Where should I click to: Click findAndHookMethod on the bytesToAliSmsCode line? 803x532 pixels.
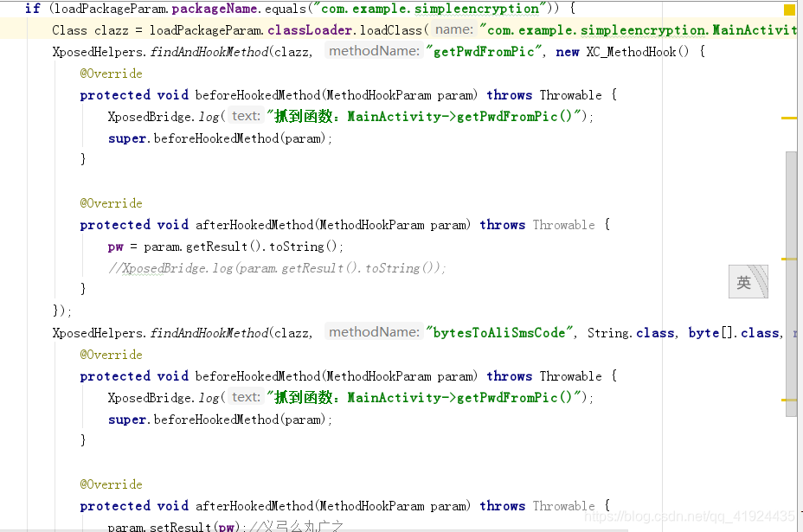pos(209,333)
